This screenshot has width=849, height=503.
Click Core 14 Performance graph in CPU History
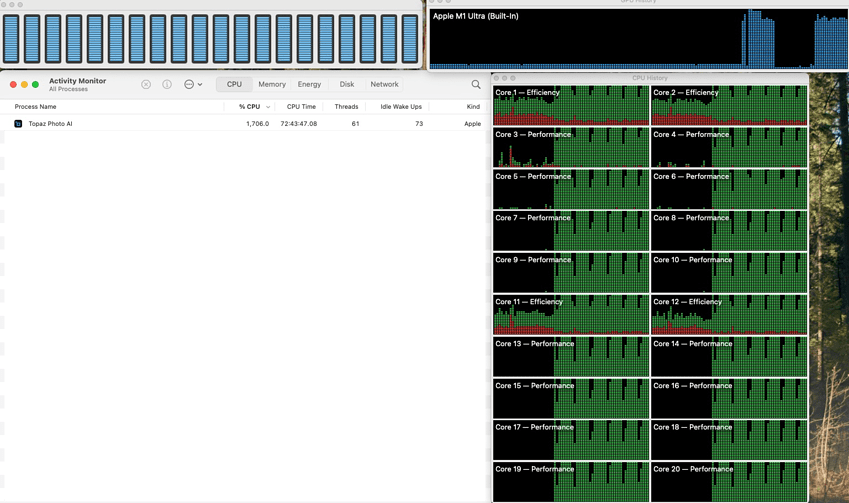[x=729, y=356]
